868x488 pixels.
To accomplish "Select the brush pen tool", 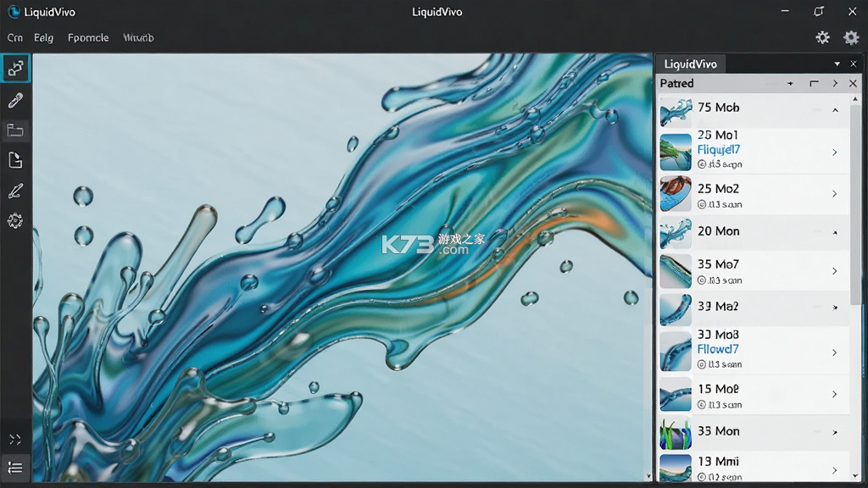I will [15, 191].
